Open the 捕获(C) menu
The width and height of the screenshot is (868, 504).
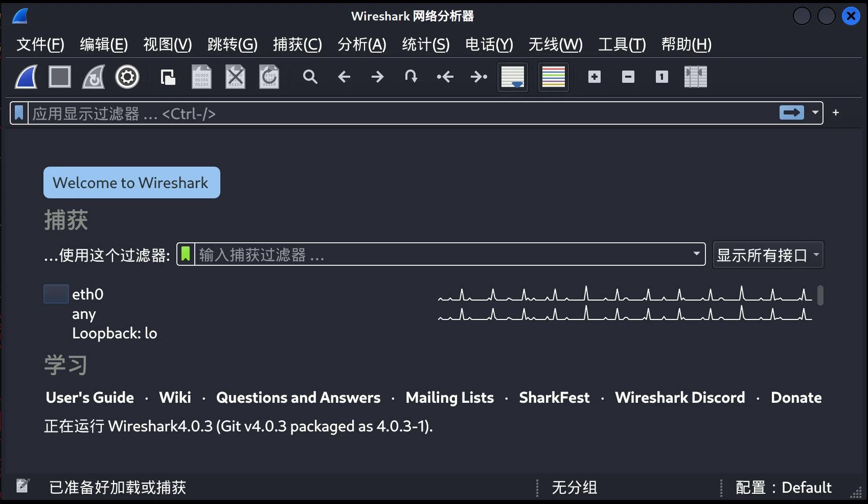(298, 44)
